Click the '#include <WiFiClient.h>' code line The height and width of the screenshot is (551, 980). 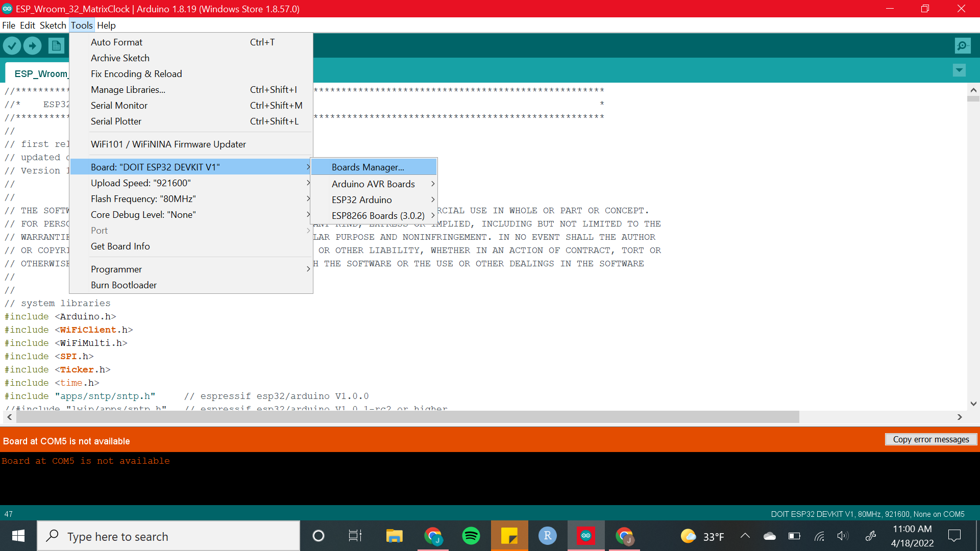[68, 330]
